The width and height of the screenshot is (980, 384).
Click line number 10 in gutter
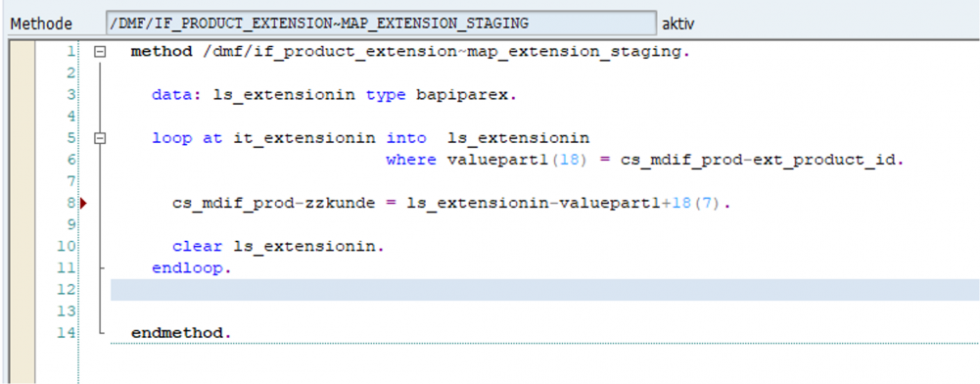(66, 247)
